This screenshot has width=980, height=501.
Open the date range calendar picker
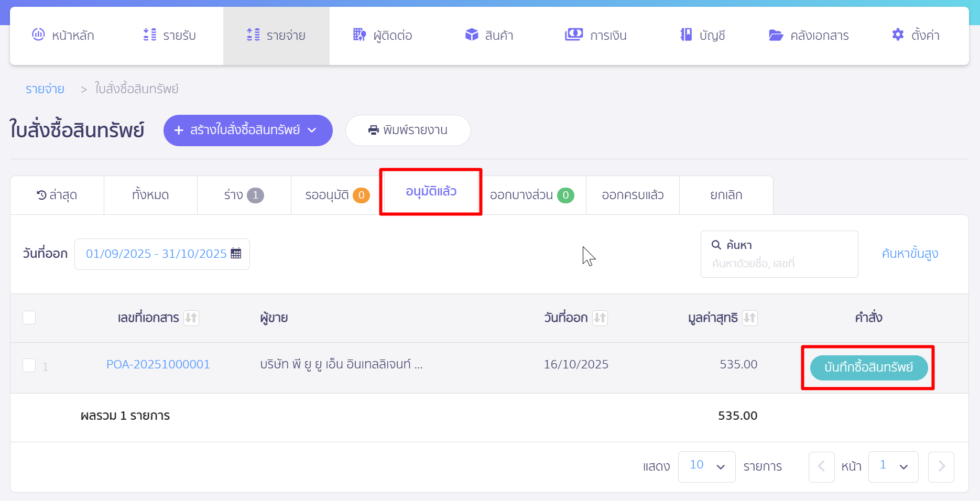(235, 254)
